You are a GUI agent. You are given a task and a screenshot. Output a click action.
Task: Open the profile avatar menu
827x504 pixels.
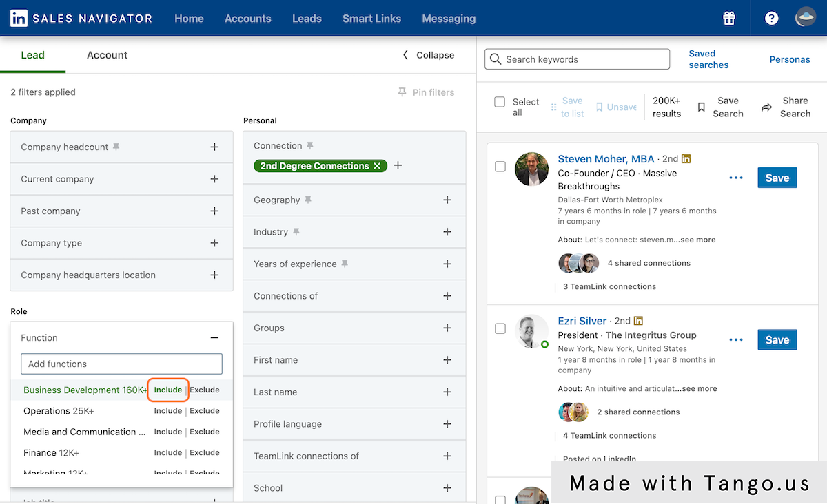805,18
